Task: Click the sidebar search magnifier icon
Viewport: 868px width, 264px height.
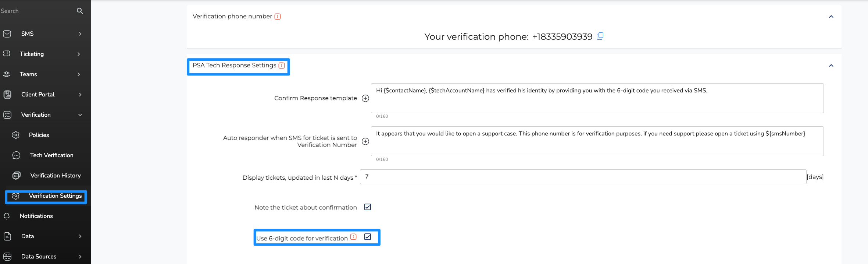Action: click(80, 11)
